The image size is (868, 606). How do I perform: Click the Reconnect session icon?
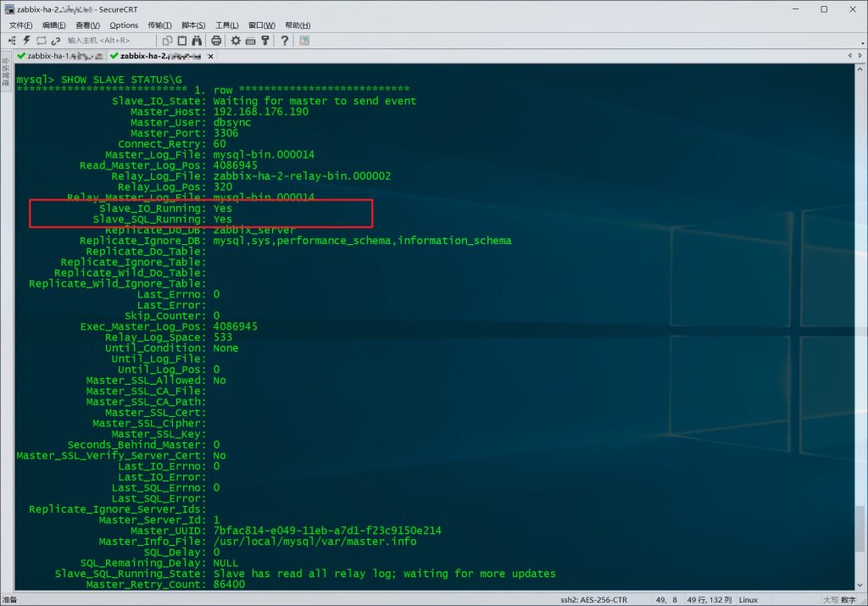click(41, 41)
